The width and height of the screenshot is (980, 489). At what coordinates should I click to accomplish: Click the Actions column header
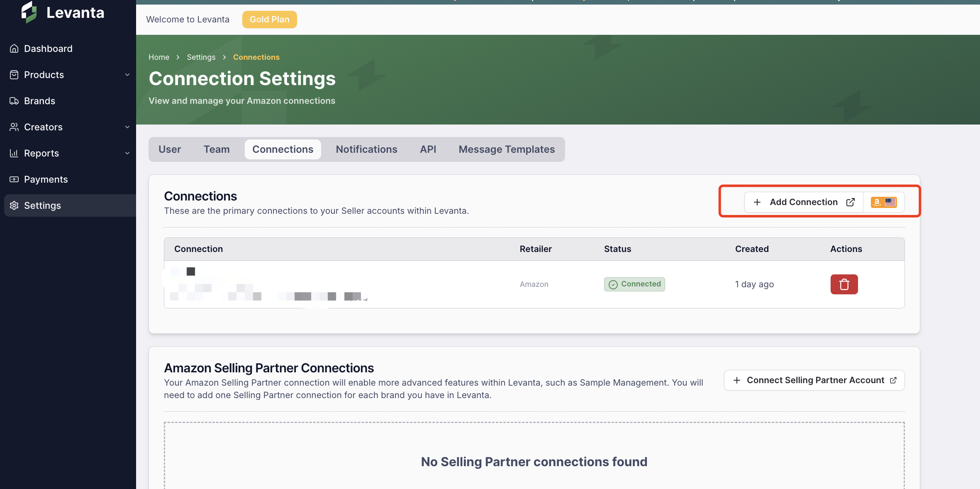point(846,249)
